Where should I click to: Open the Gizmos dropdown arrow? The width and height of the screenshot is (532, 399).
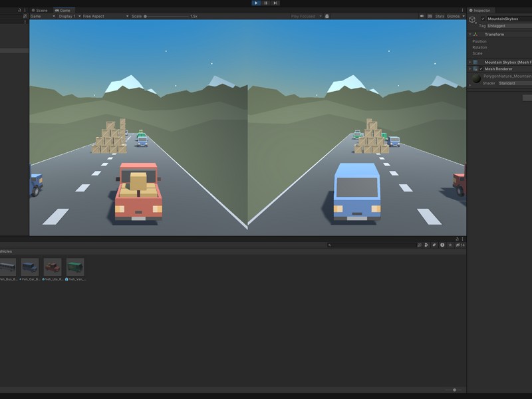click(x=464, y=16)
